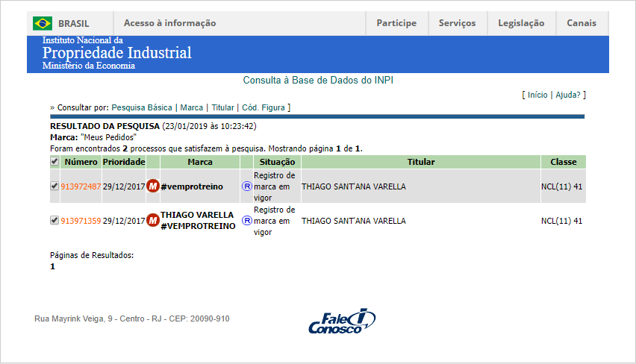The height and width of the screenshot is (364, 636).
Task: Click Registro de marca em vigor for #vemprotreino
Action: [x=275, y=186]
